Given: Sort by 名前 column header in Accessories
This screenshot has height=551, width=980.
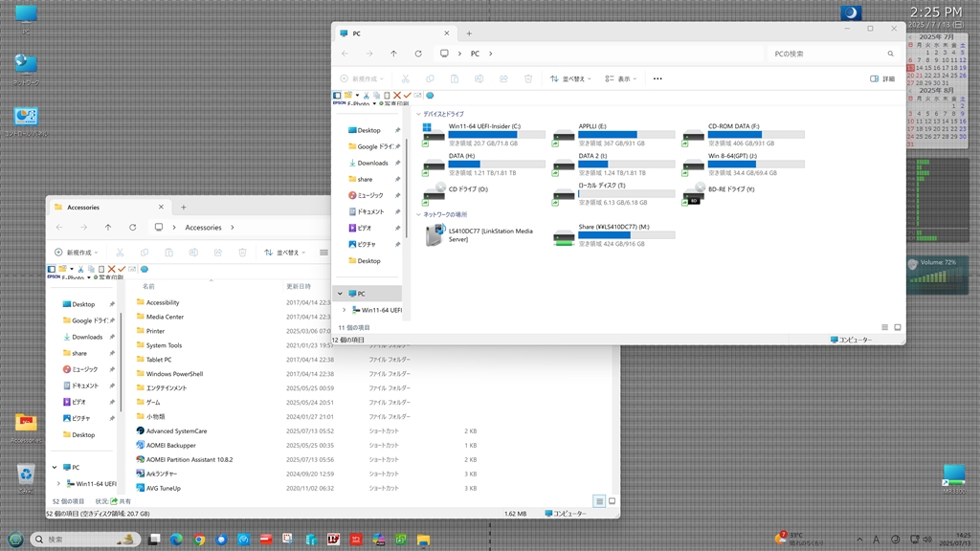Looking at the screenshot, I should [x=148, y=286].
